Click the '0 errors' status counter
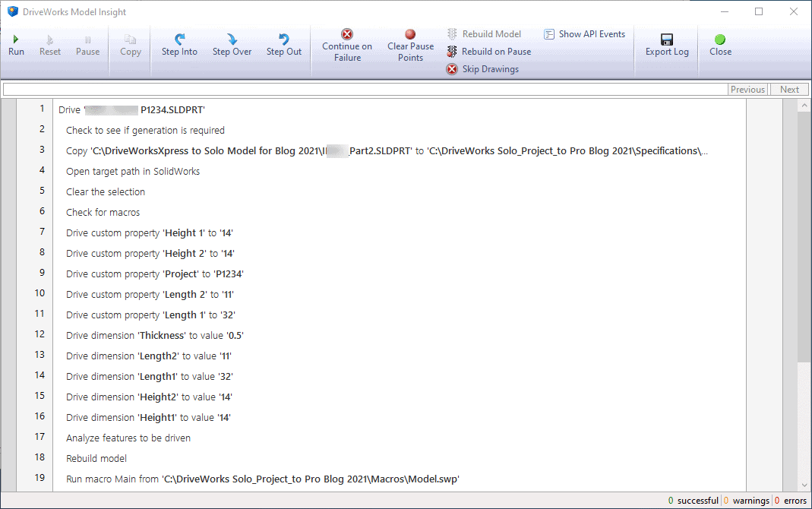Image resolution: width=812 pixels, height=509 pixels. (791, 501)
